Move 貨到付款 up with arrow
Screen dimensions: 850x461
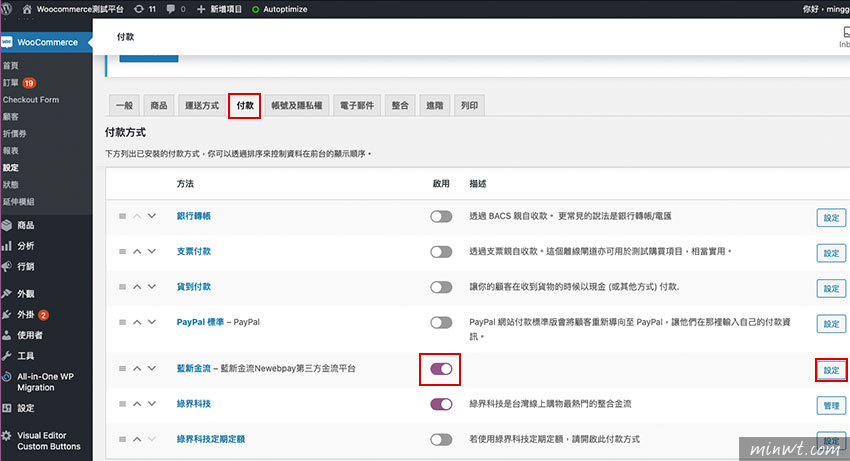(x=137, y=287)
